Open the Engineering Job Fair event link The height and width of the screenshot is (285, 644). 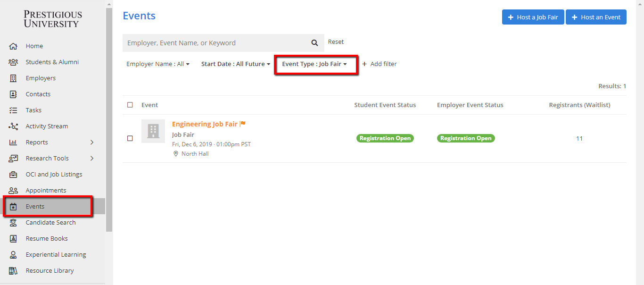pos(205,124)
